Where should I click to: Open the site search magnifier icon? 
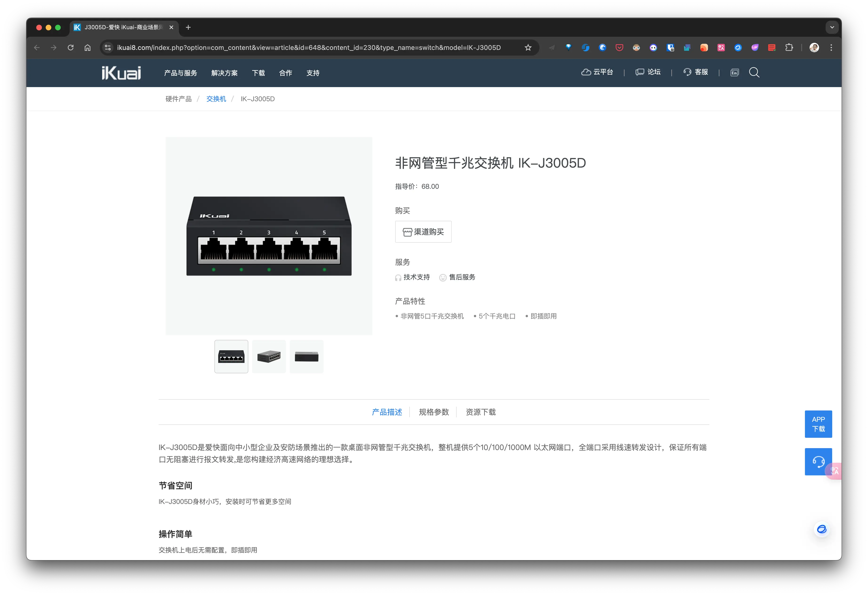click(754, 72)
